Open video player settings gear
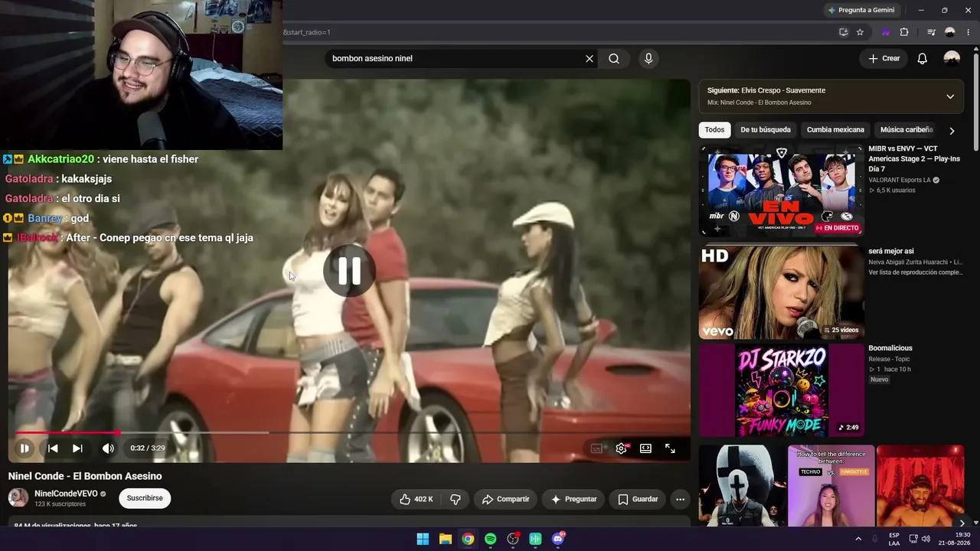Screen dimensions: 980x551 tap(622, 448)
